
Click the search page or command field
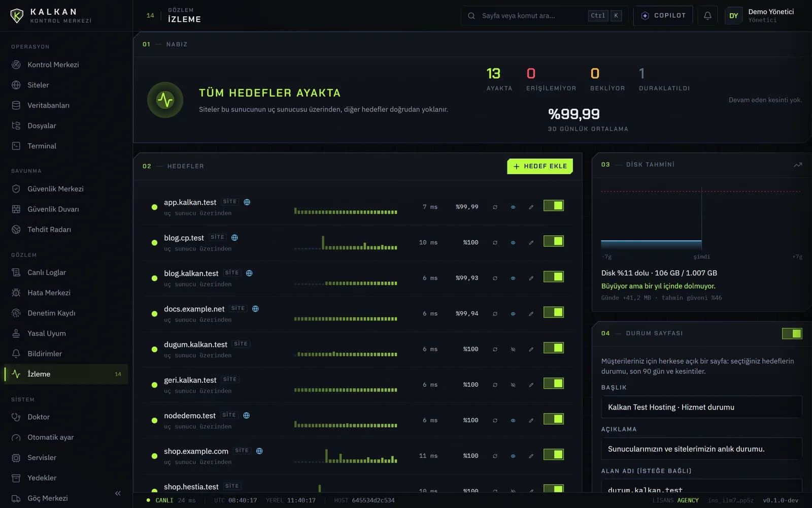(545, 16)
